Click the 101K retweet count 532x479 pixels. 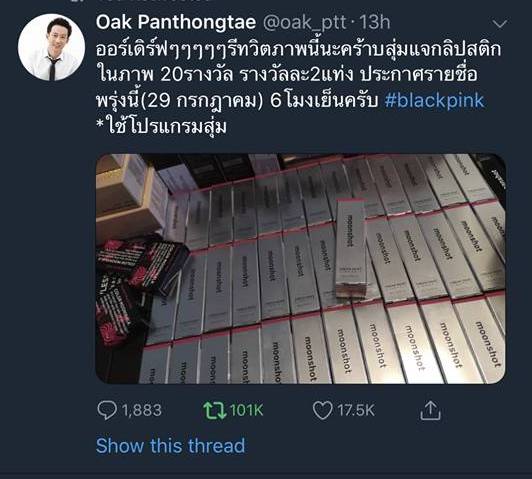[246, 410]
